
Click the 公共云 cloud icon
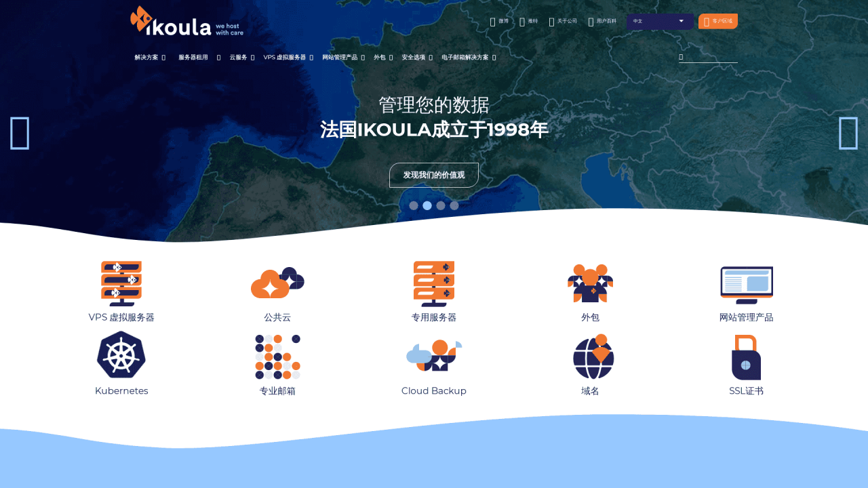pyautogui.click(x=277, y=283)
